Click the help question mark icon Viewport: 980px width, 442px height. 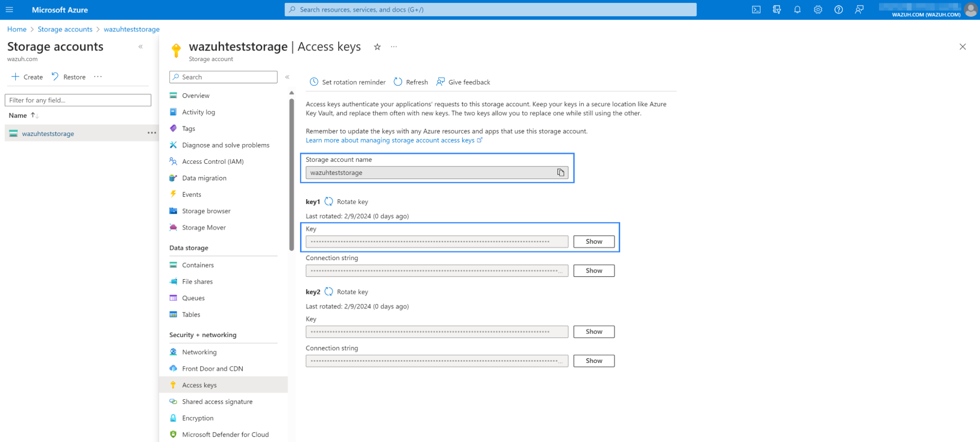tap(838, 10)
